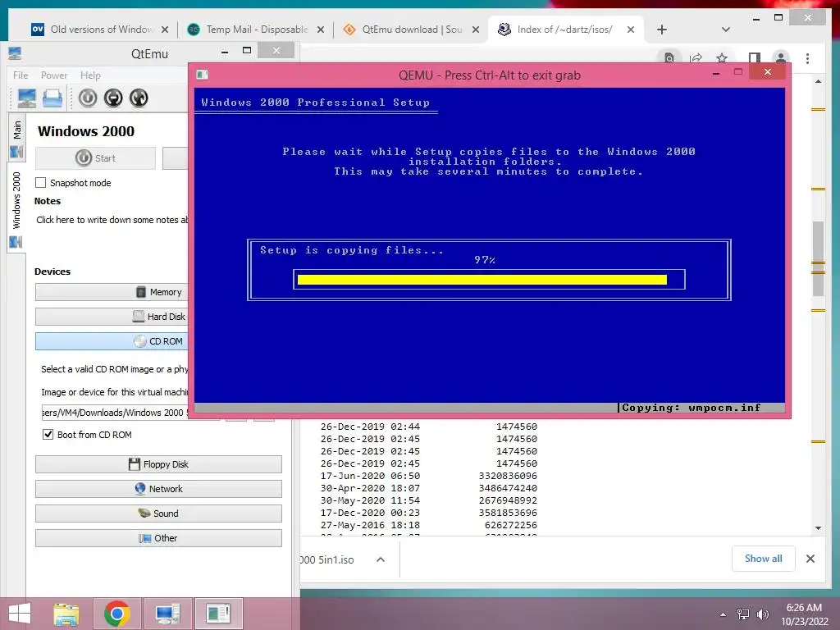Click the network tray icon
This screenshot has height=630, width=840.
click(743, 614)
